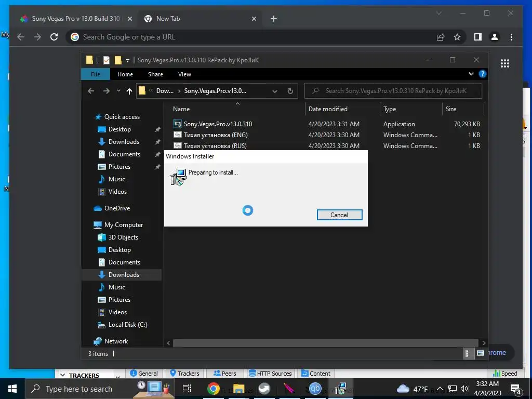Open Chrome three-dot menu
Image resolution: width=532 pixels, height=399 pixels.
pos(511,37)
